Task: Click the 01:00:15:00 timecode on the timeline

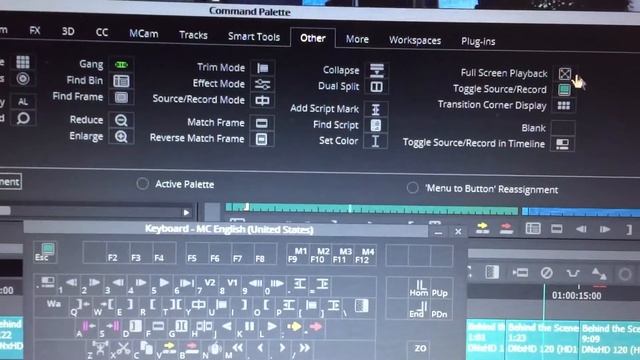Action: click(576, 296)
